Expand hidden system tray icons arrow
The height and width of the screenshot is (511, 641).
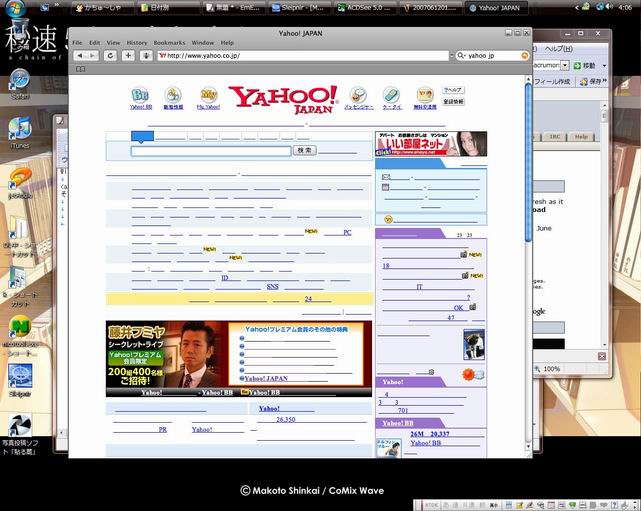click(577, 7)
